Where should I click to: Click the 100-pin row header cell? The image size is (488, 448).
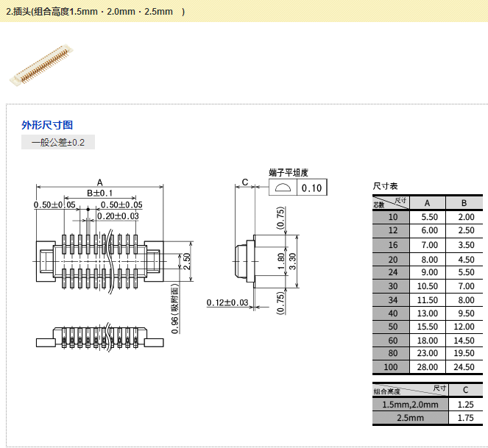(x=392, y=367)
